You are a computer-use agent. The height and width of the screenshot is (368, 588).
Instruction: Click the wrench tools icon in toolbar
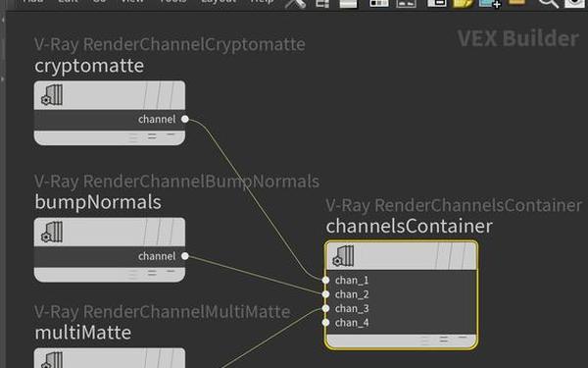pos(296,4)
